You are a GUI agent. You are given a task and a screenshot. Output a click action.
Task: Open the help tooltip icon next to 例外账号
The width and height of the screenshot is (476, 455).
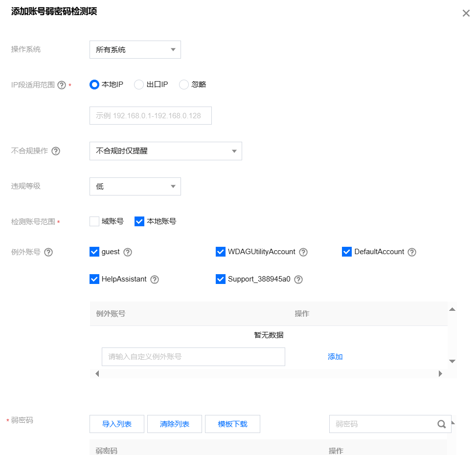[48, 252]
